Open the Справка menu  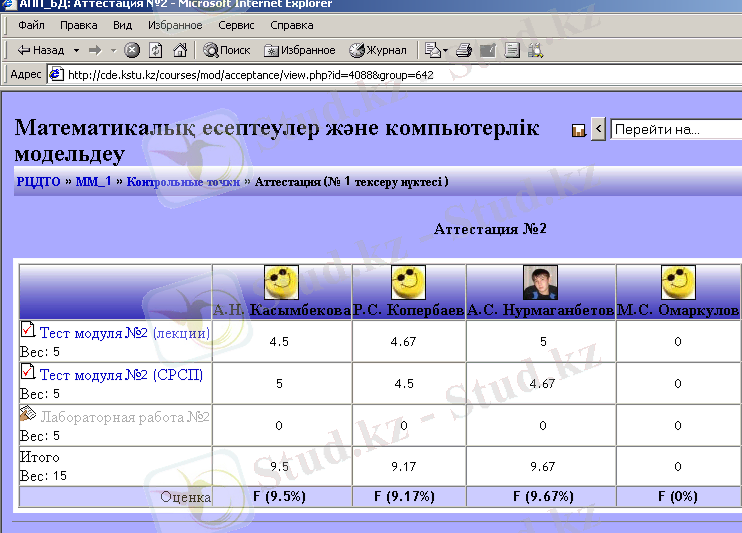(x=292, y=25)
